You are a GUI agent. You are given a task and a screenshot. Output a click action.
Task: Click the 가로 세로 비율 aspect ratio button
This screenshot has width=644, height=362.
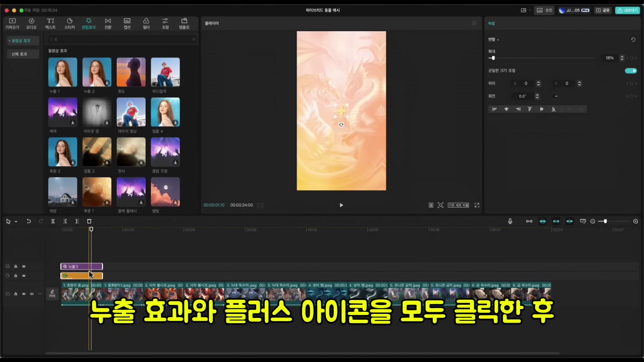click(x=459, y=205)
